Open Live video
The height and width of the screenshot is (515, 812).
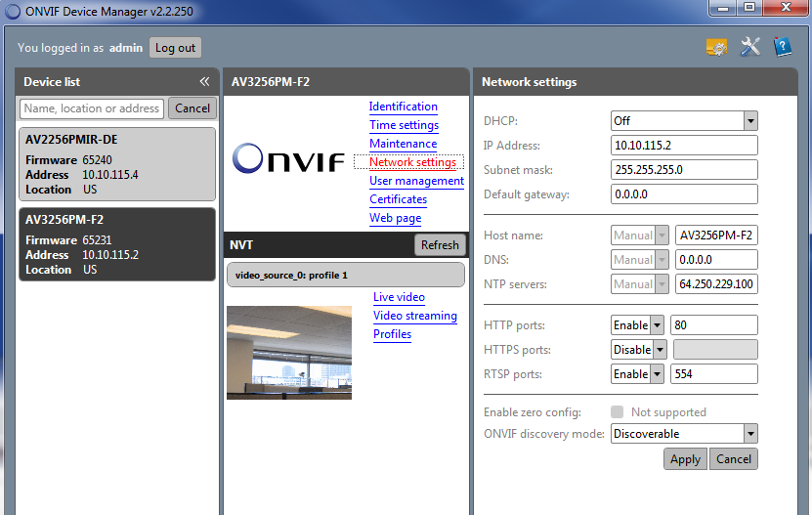coord(399,297)
